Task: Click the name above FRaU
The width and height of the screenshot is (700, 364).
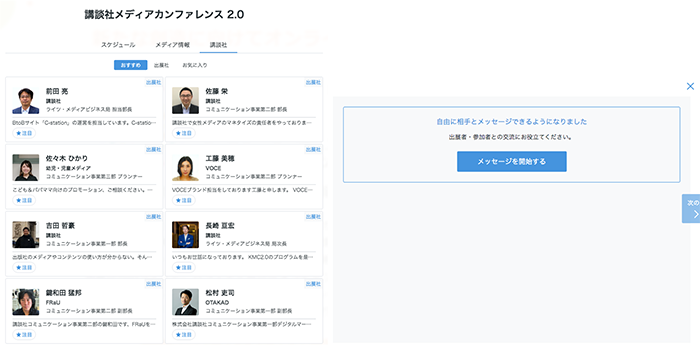Action: (x=63, y=293)
